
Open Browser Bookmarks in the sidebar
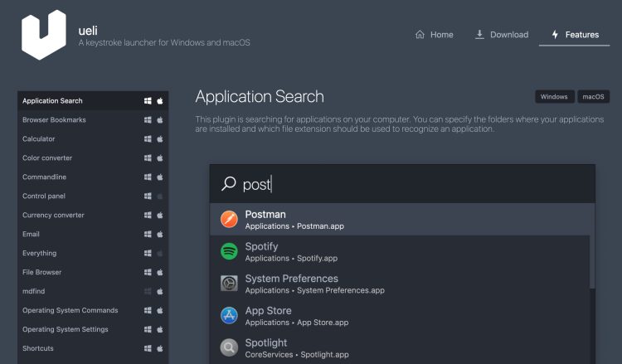click(54, 120)
